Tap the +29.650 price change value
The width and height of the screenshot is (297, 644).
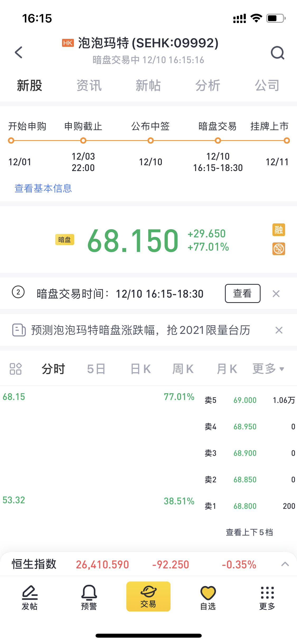click(206, 233)
